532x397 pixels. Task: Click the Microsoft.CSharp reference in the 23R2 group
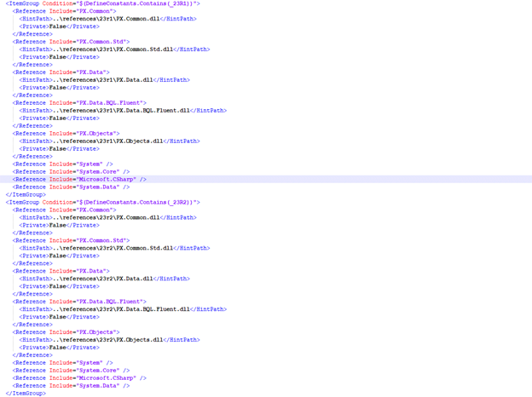79,378
